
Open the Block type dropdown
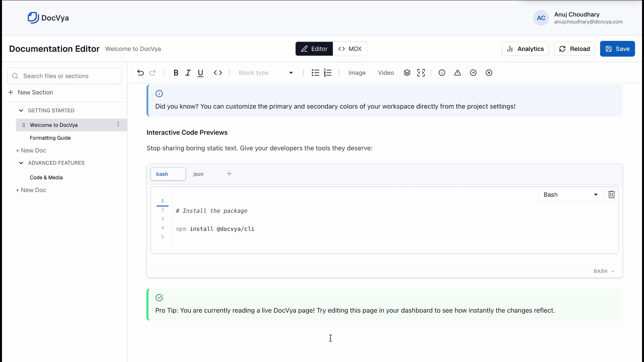(265, 73)
